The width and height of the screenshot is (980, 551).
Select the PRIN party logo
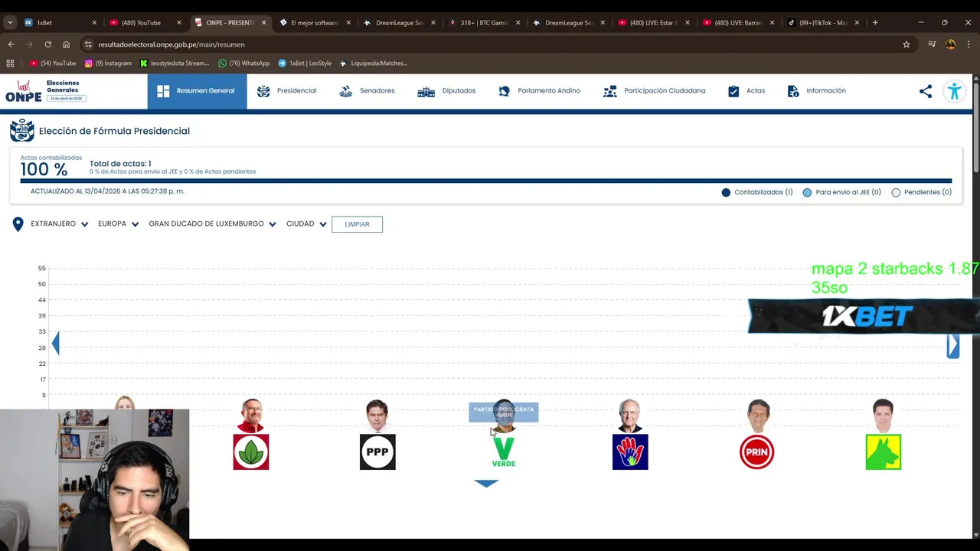pos(756,452)
